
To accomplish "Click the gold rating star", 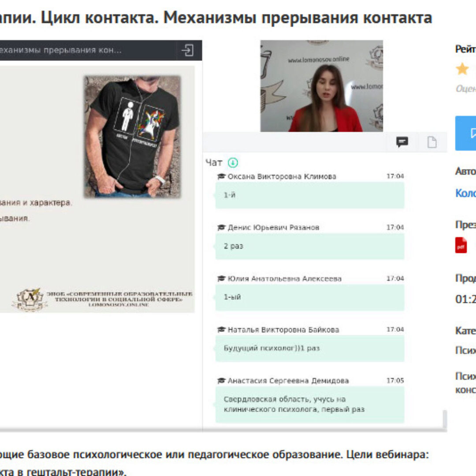I will click(462, 69).
